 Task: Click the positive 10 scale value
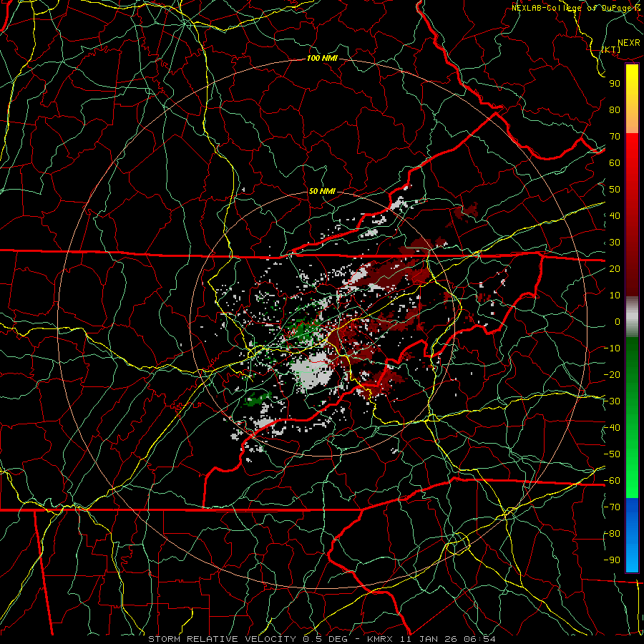click(x=615, y=296)
